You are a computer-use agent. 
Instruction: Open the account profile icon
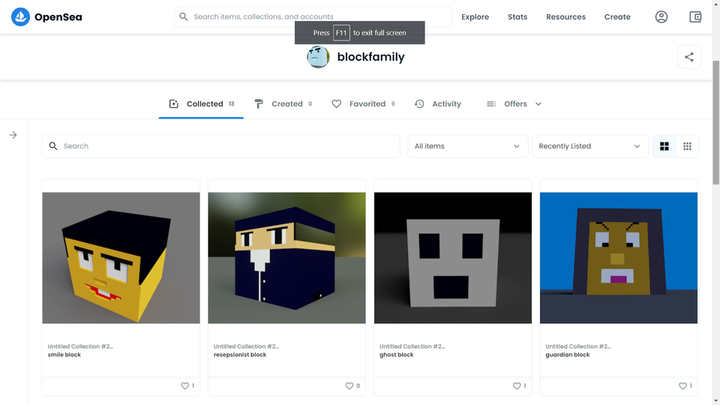pyautogui.click(x=661, y=17)
